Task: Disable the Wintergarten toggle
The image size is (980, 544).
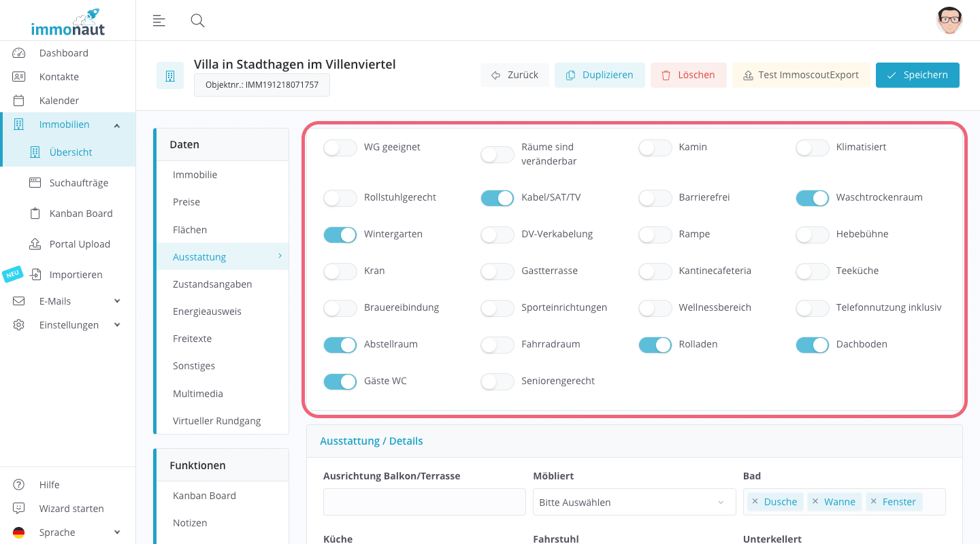Action: pos(340,235)
